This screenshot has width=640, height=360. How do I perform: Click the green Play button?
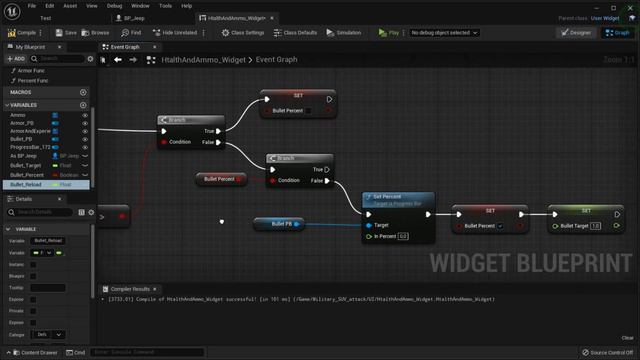click(388, 33)
